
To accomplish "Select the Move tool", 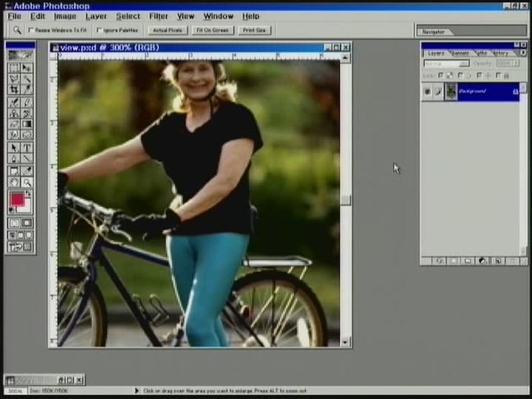I will pyautogui.click(x=27, y=68).
